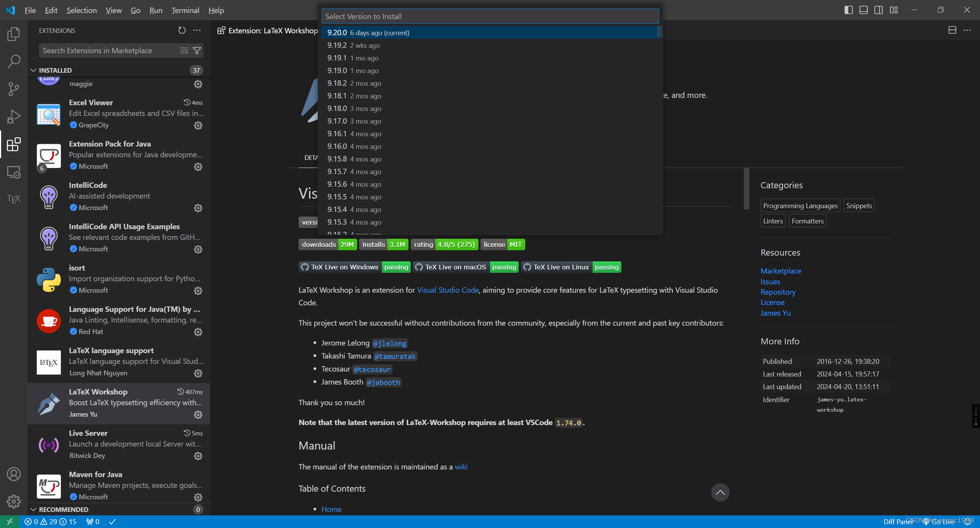Open the Repository resource link

pos(778,292)
